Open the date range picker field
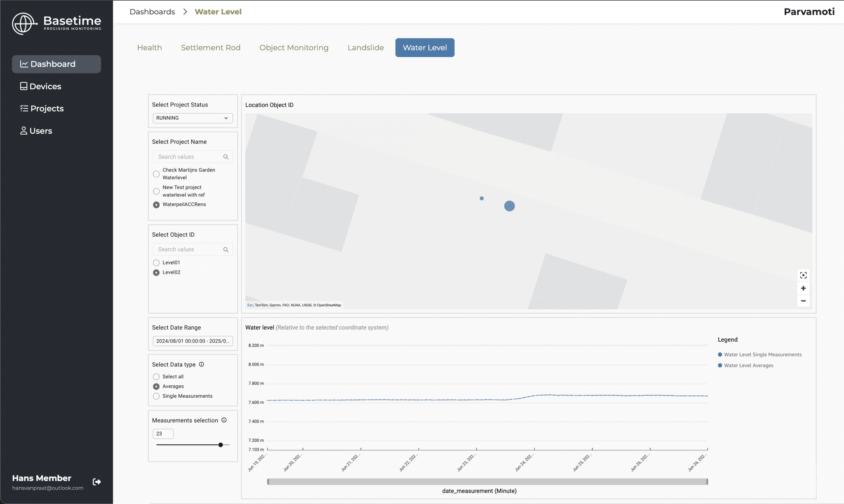844x504 pixels. tap(193, 341)
